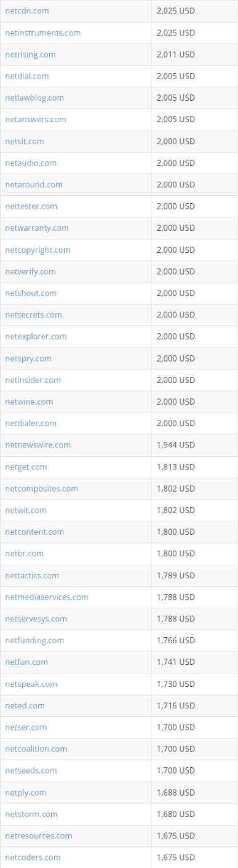This screenshot has width=238, height=868.
Task: Open netrising.com listing
Action: [x=30, y=55]
